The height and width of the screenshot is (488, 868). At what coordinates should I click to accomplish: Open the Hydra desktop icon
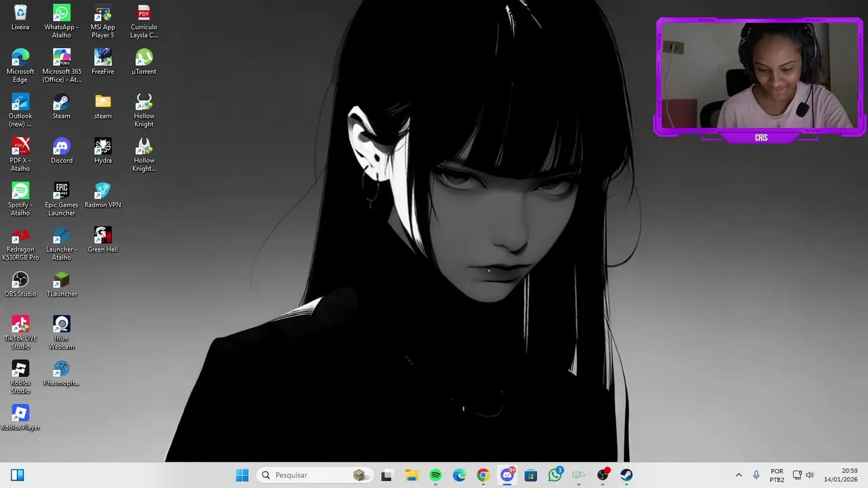pyautogui.click(x=103, y=150)
